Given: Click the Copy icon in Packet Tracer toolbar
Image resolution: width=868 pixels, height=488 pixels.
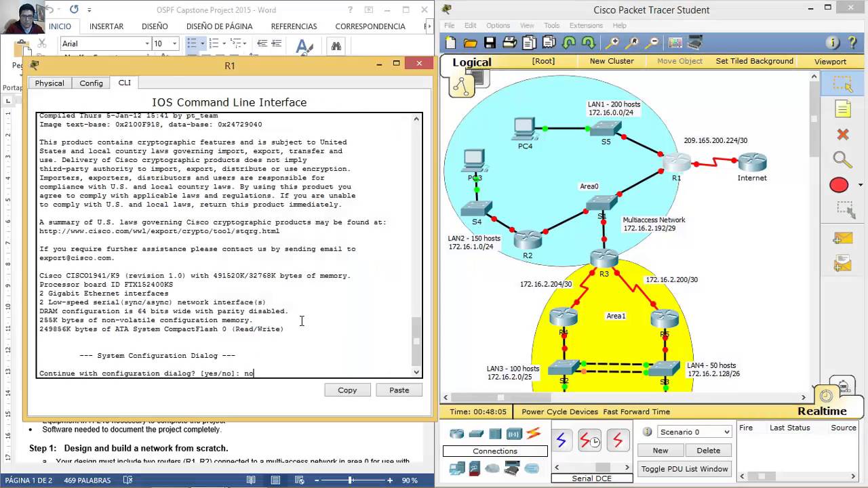Looking at the screenshot, I should pyautogui.click(x=529, y=43).
